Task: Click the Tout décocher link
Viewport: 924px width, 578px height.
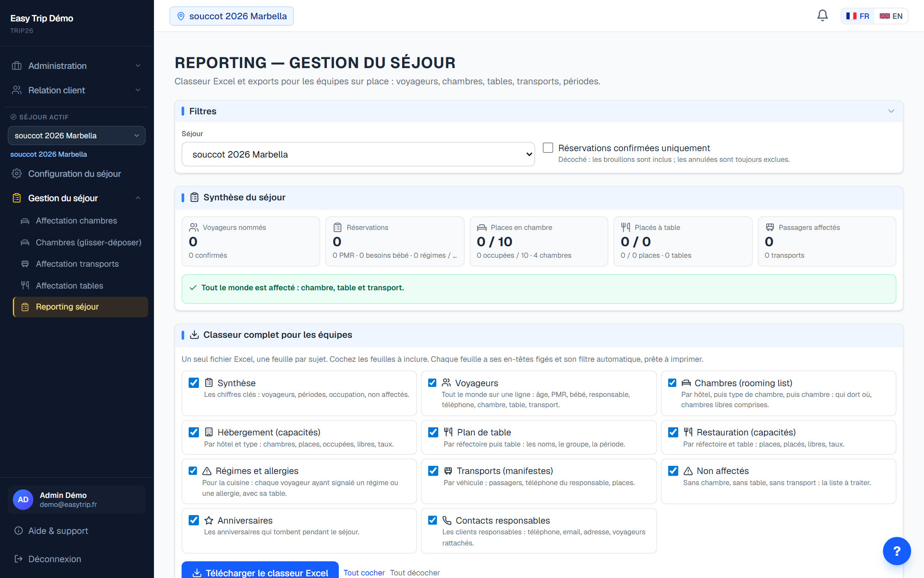Action: (x=415, y=572)
